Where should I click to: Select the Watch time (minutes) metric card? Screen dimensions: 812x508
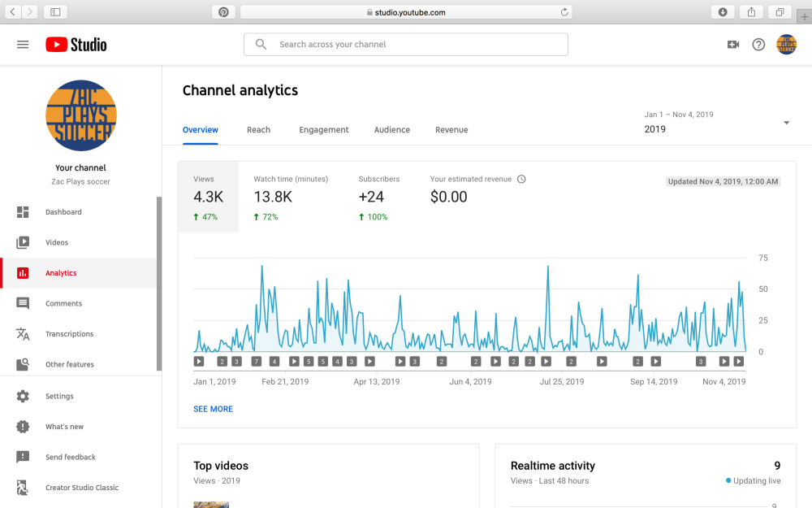[x=291, y=197]
